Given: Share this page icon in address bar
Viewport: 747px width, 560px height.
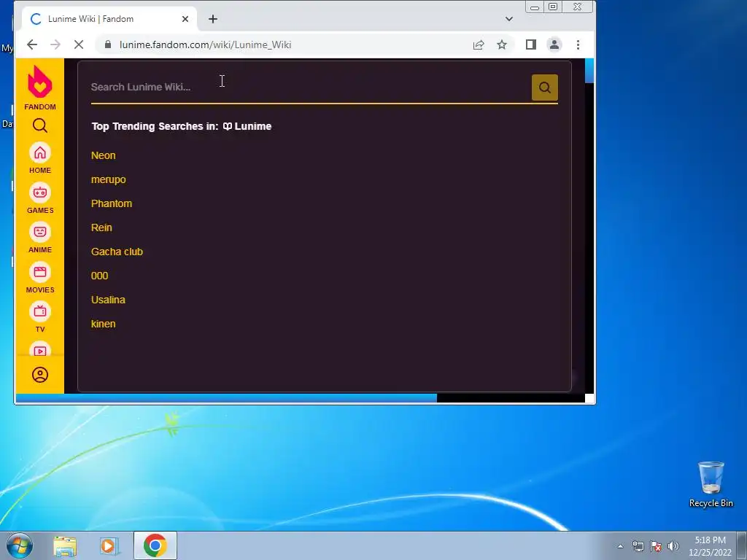Looking at the screenshot, I should 479,44.
